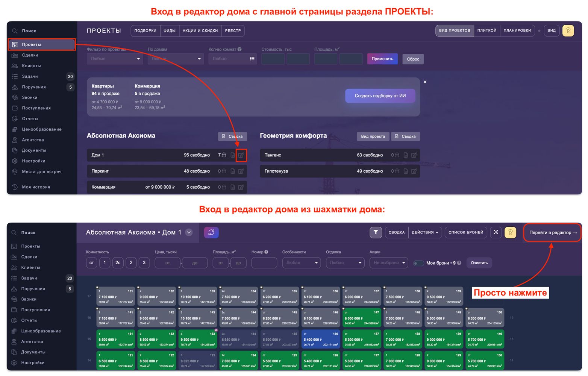Screen dimensions: 588x376
Task: Toggle the 1-room filter button under Комнатность
Action: click(105, 262)
